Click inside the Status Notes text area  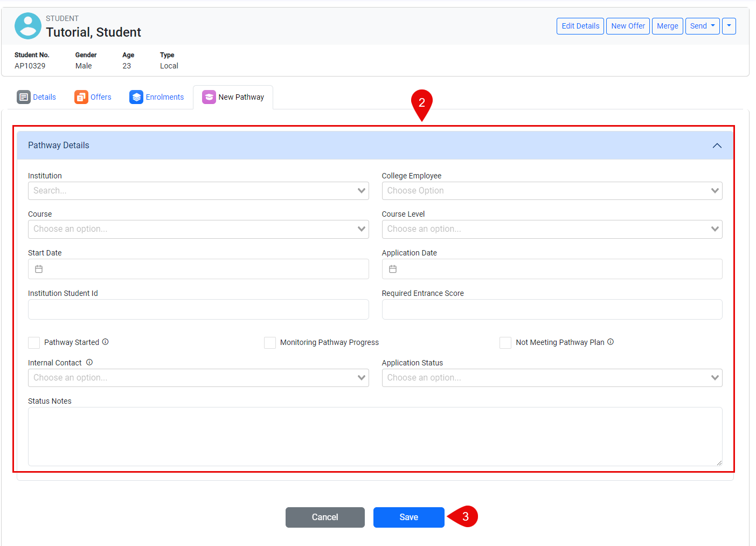pyautogui.click(x=374, y=436)
